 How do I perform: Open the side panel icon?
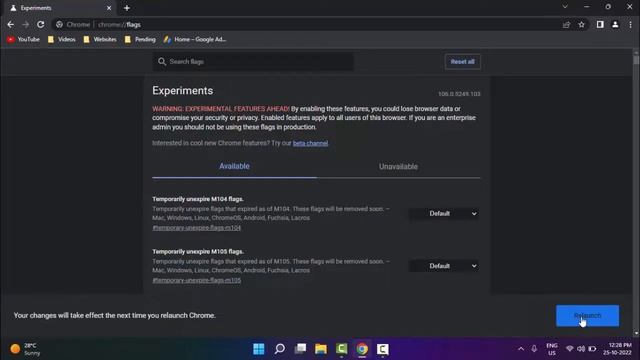pyautogui.click(x=600, y=24)
